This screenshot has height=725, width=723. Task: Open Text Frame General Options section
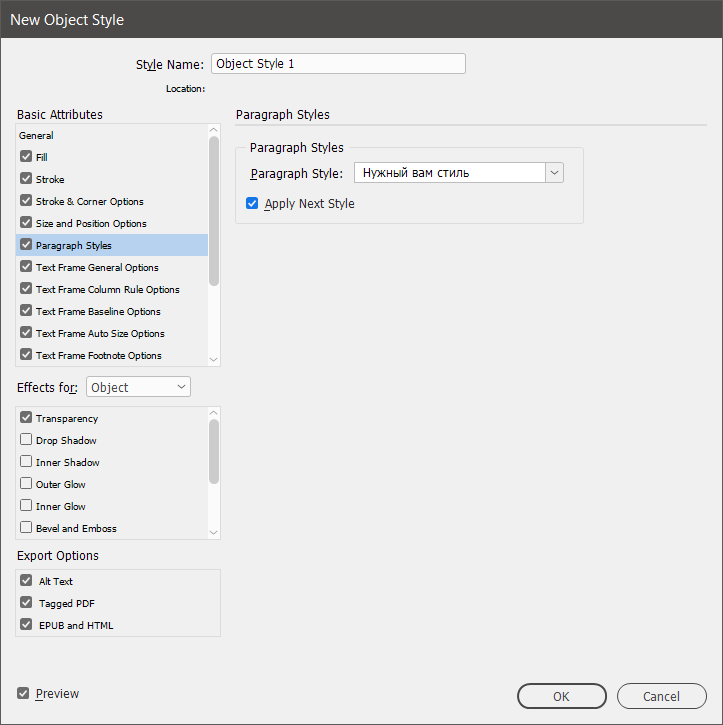(x=97, y=267)
